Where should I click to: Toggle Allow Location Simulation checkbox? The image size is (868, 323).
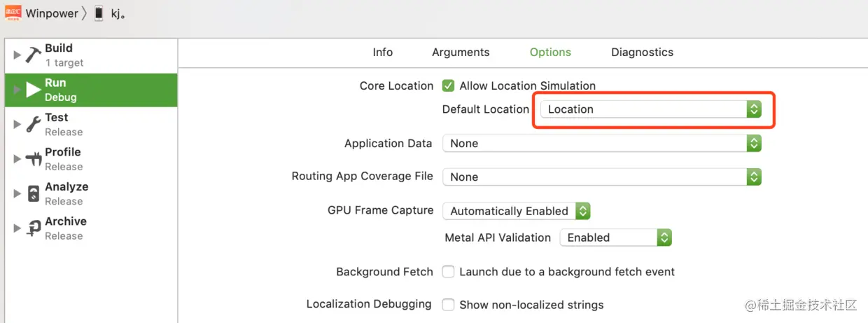point(449,85)
